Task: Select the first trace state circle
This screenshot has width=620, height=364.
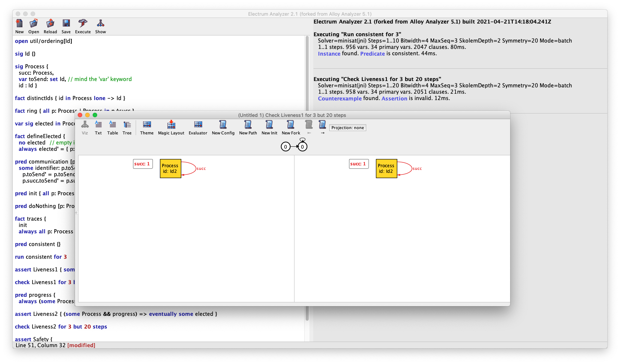Action: [x=286, y=147]
